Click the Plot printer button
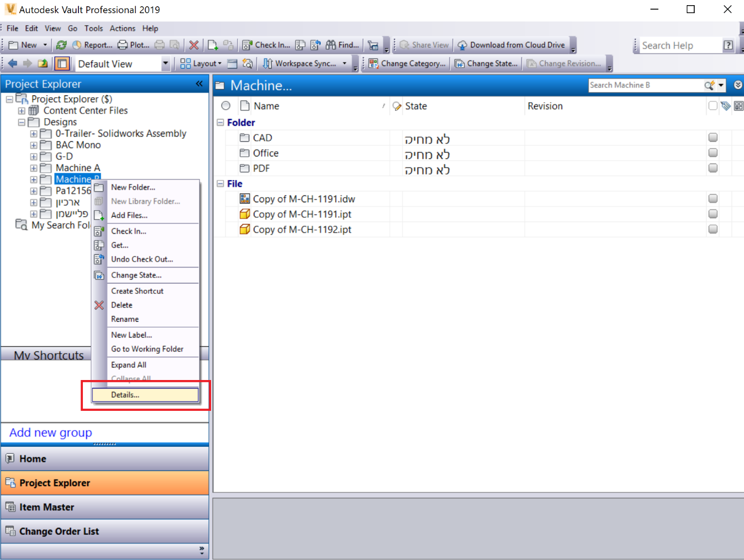Image resolution: width=744 pixels, height=560 pixels. [x=133, y=45]
